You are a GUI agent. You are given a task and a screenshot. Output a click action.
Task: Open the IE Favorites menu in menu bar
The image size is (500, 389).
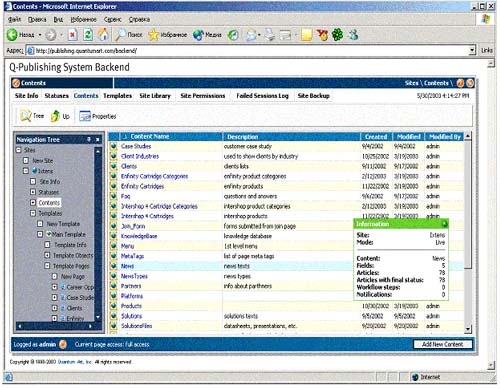83,20
